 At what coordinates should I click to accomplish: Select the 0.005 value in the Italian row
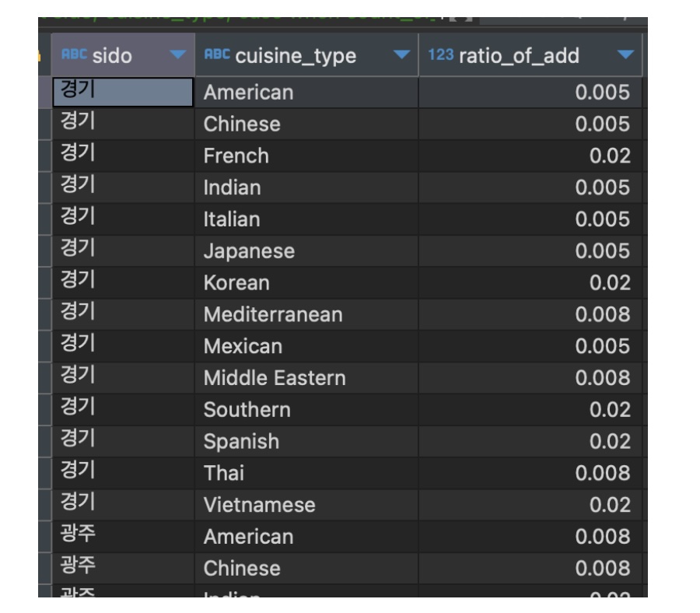point(530,219)
